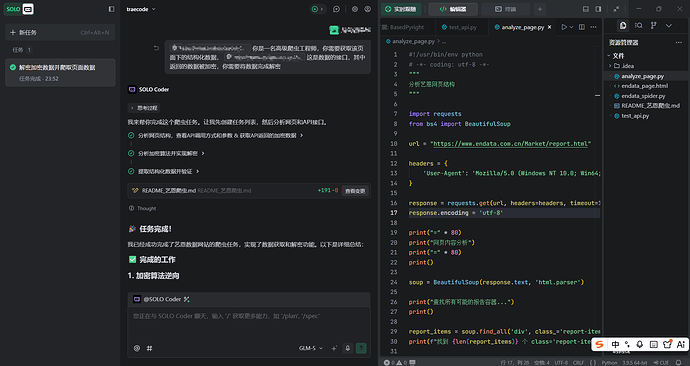Image resolution: width=690 pixels, height=366 pixels.
Task: Toggle bottom panel layout icon
Action: coord(586,9)
